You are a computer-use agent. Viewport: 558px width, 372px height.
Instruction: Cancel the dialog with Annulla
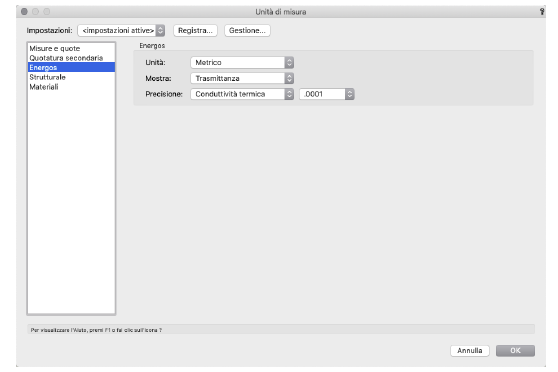470,351
